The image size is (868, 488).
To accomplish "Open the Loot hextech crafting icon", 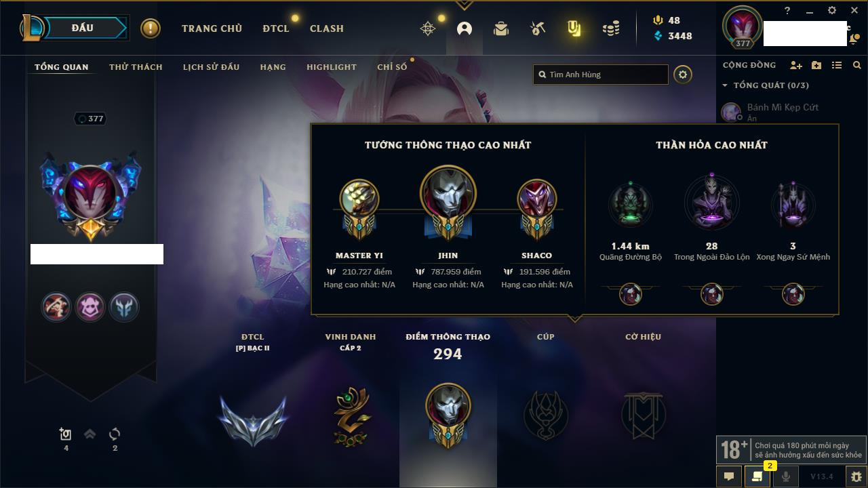I will [538, 28].
